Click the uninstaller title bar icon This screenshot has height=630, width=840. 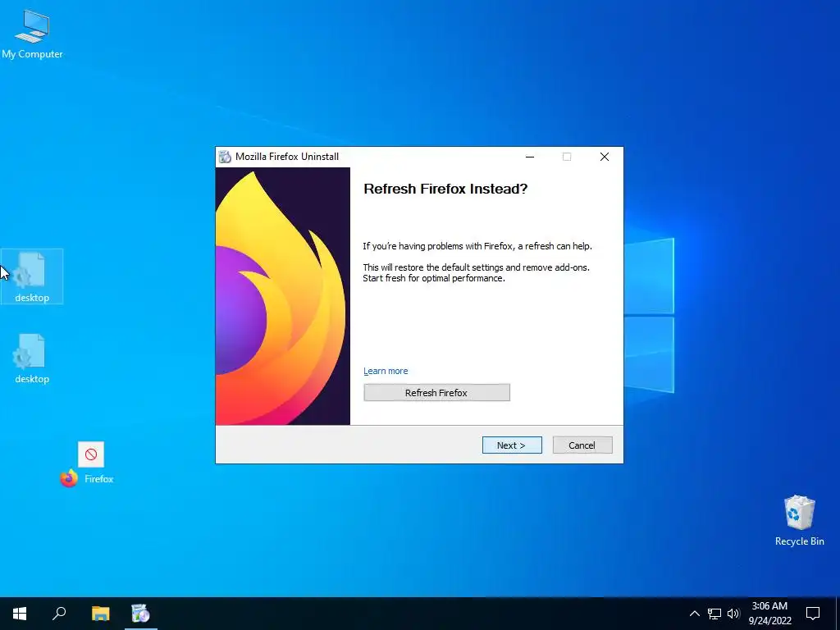click(225, 157)
